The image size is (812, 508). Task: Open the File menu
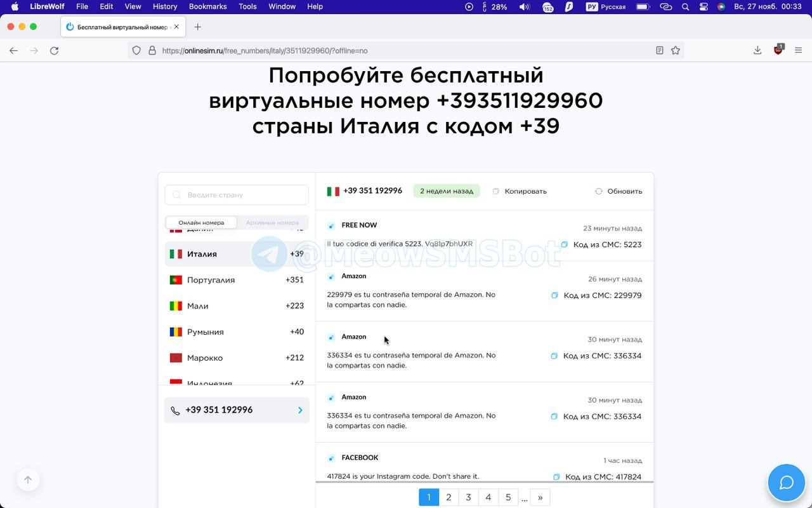(x=82, y=6)
